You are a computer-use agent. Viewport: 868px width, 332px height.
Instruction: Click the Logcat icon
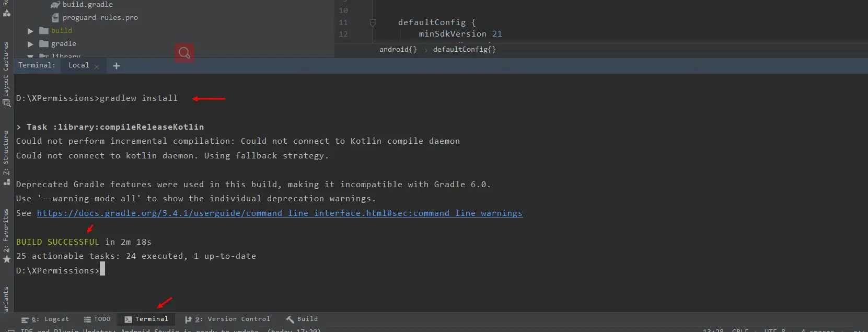(25, 319)
